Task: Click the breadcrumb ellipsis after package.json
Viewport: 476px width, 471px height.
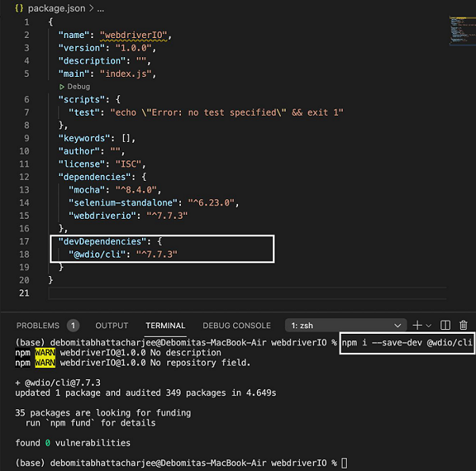Action: coord(104,7)
